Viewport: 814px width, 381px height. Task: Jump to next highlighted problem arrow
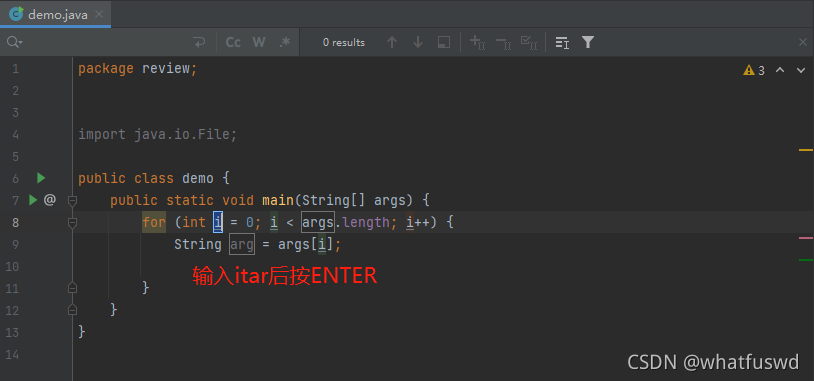click(801, 70)
